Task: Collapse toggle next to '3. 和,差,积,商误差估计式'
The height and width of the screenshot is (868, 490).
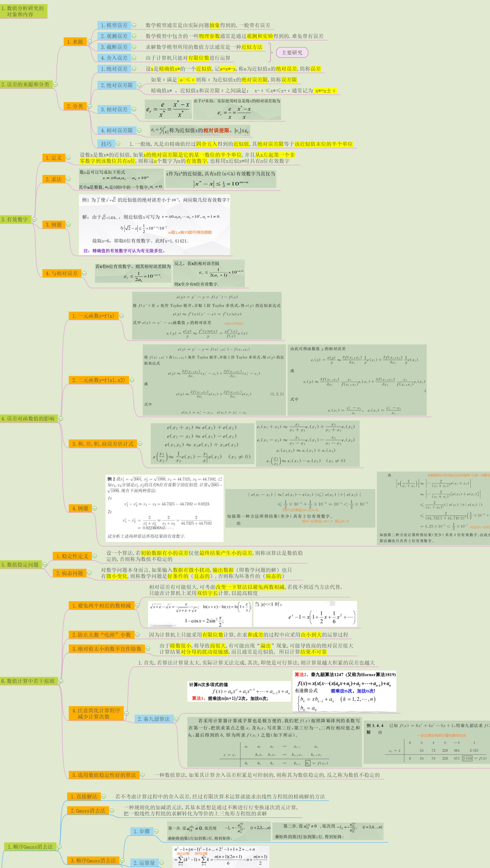Action: pyautogui.click(x=140, y=444)
